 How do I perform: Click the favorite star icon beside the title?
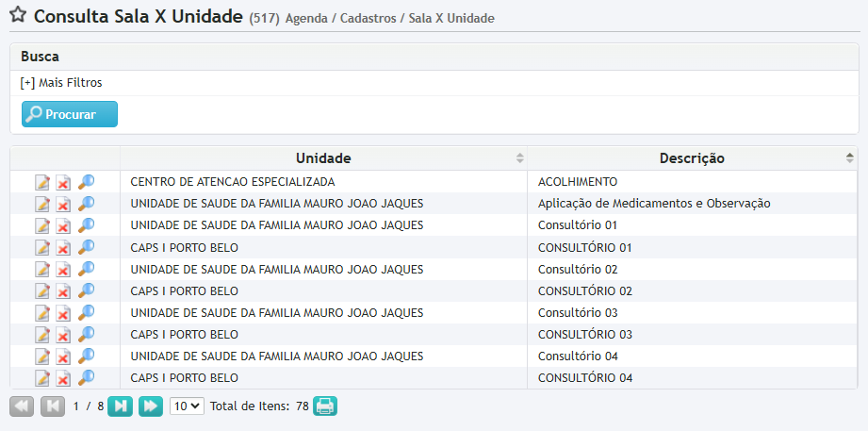tap(17, 16)
